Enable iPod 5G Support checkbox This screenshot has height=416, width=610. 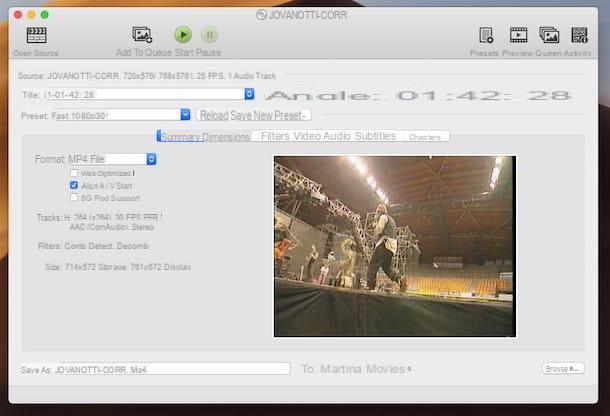[x=74, y=198]
